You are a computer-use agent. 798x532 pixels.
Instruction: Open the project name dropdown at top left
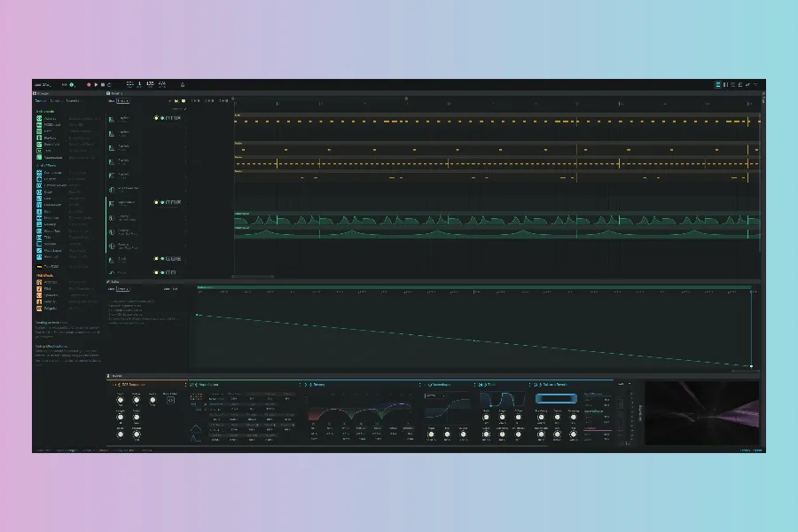pyautogui.click(x=45, y=84)
